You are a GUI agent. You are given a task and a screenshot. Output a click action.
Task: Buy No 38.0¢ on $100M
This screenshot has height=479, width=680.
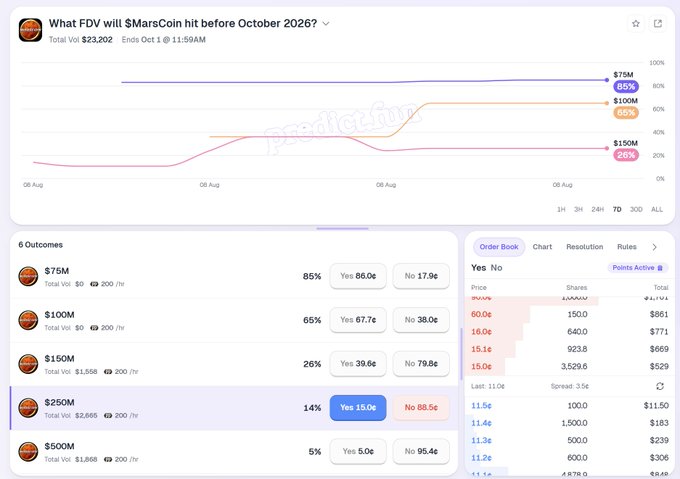(421, 320)
